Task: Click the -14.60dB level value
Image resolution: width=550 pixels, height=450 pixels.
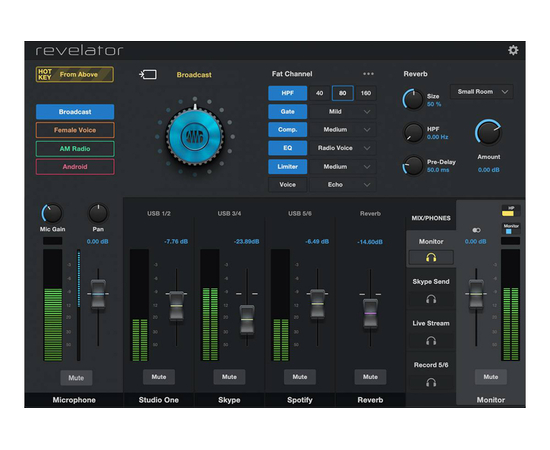Action: pos(370,242)
